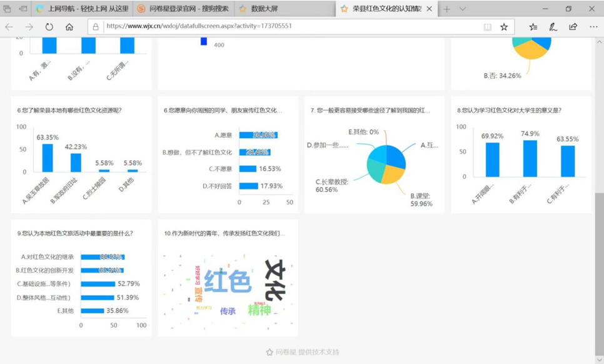Switch to 问卷星登录官网 tab
The image size is (604, 364).
tap(184, 9)
